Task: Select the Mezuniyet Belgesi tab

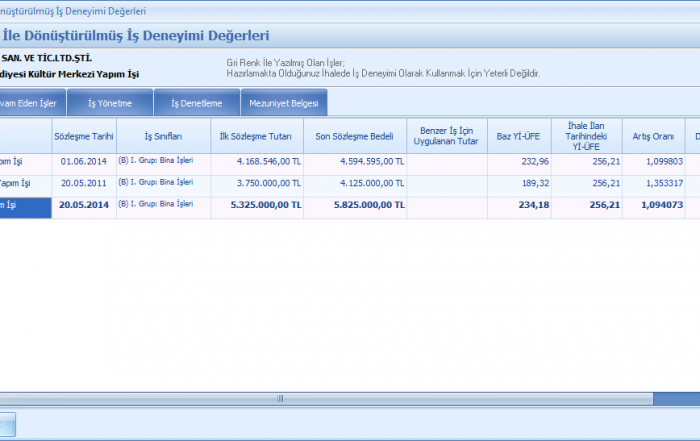Action: point(283,102)
